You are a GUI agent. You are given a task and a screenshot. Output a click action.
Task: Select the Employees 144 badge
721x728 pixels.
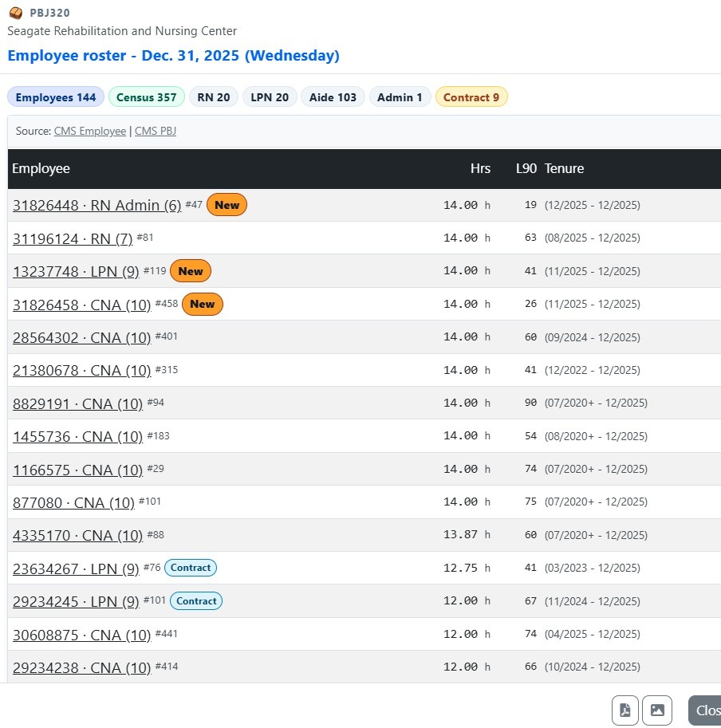pyautogui.click(x=56, y=97)
